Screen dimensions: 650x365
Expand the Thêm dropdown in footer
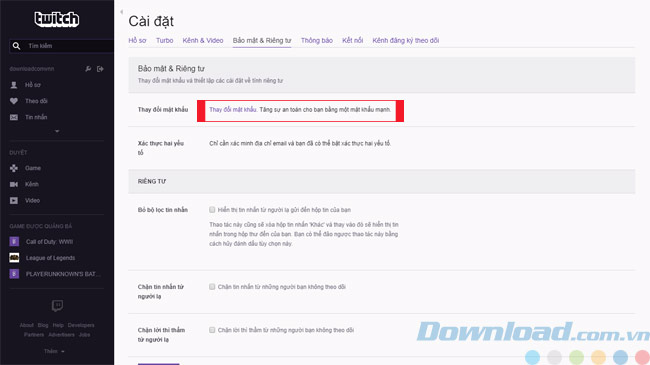(54, 351)
